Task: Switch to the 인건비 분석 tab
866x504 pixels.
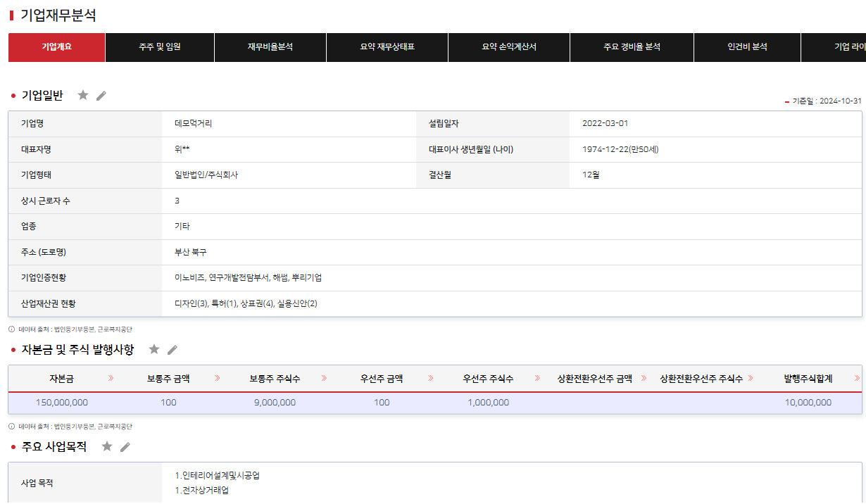Action: click(747, 47)
